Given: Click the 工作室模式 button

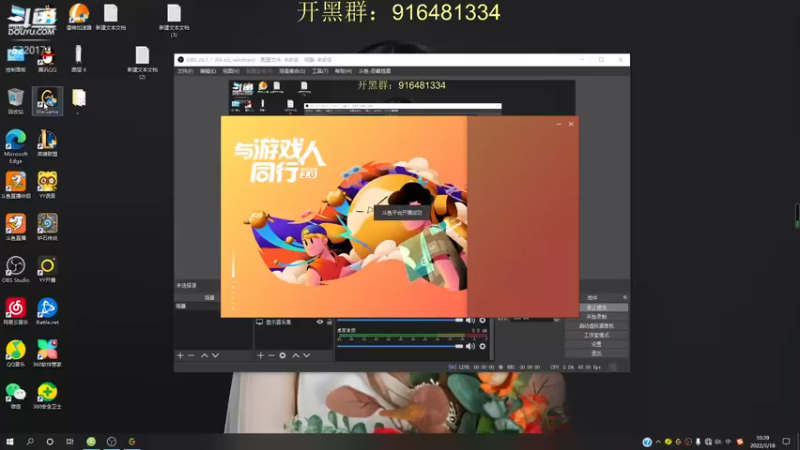Looking at the screenshot, I should click(596, 335).
